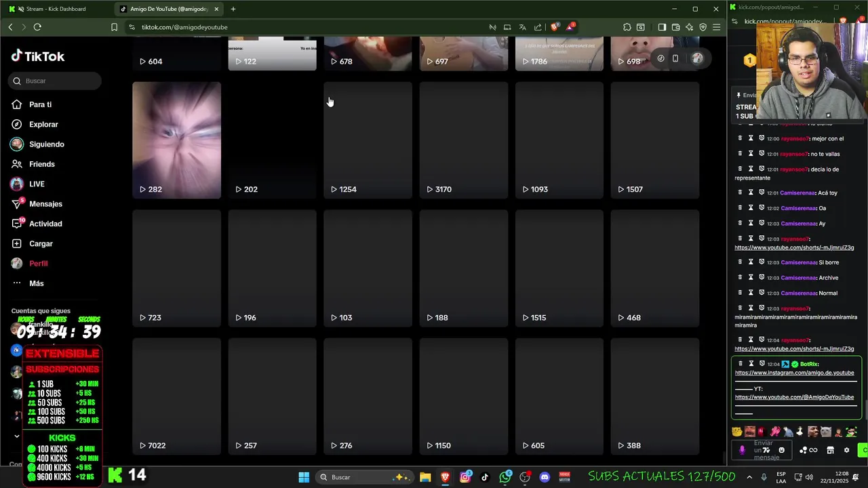Open the profile avatar in floating pill
This screenshot has width=868, height=488.
click(x=696, y=58)
